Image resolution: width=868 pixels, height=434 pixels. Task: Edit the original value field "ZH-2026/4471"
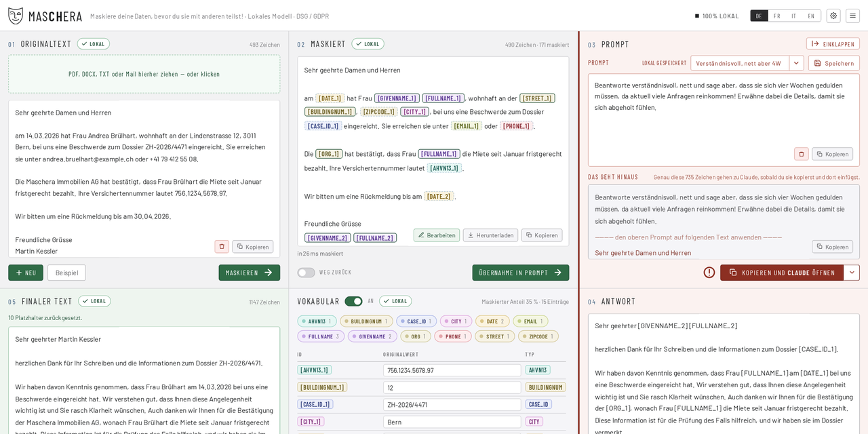click(452, 405)
